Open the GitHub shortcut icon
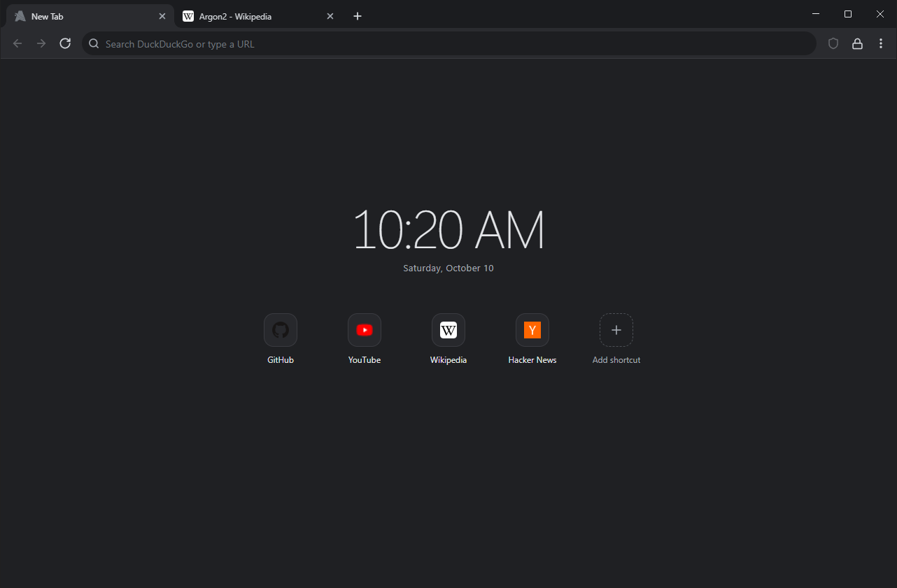 click(x=281, y=330)
